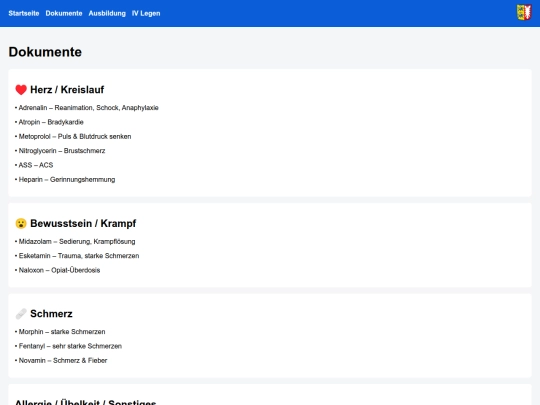
Task: Click the Midazolam – Sedierung entry
Action: point(75,242)
